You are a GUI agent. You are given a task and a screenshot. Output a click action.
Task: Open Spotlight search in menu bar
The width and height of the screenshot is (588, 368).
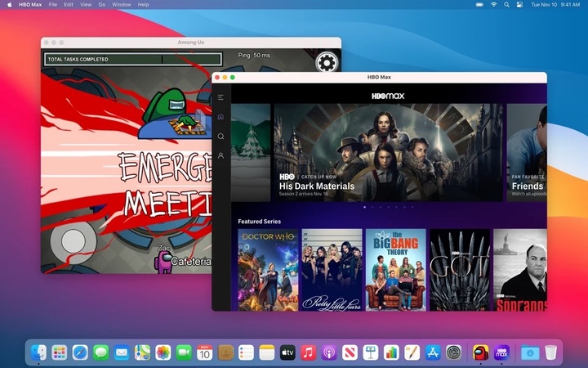(x=506, y=5)
